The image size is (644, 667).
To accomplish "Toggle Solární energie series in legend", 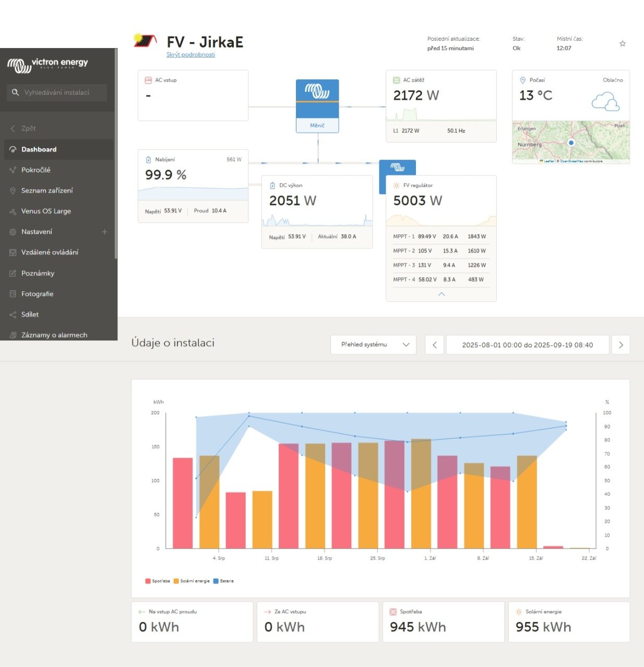I will 192,581.
